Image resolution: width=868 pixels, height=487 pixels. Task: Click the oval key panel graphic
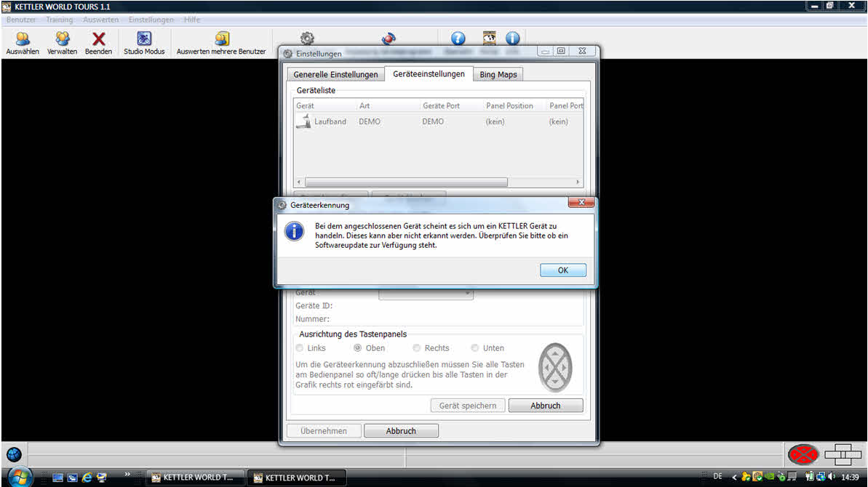coord(554,368)
